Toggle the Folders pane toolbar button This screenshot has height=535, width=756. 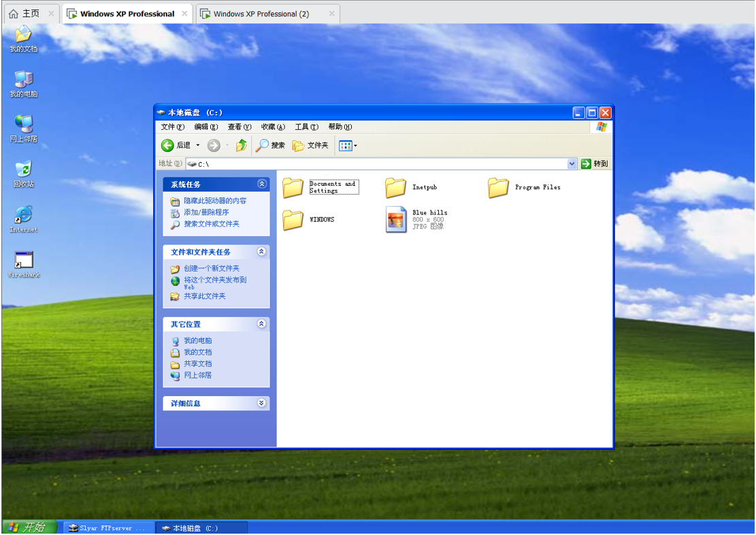pos(310,145)
